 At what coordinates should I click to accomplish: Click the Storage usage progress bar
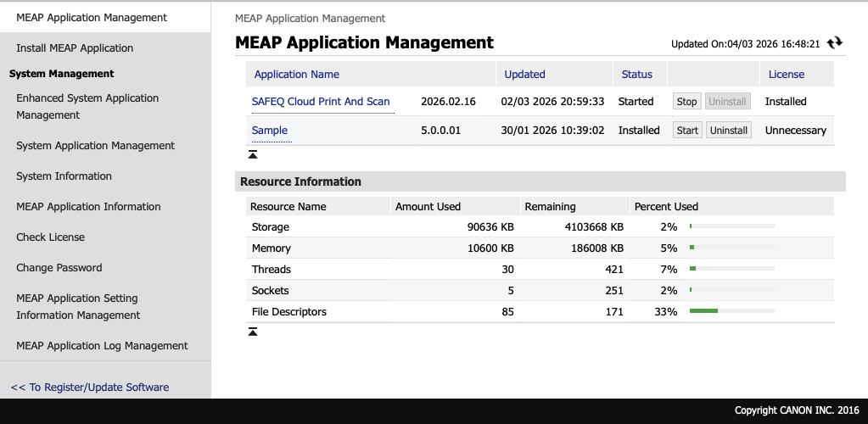click(732, 226)
